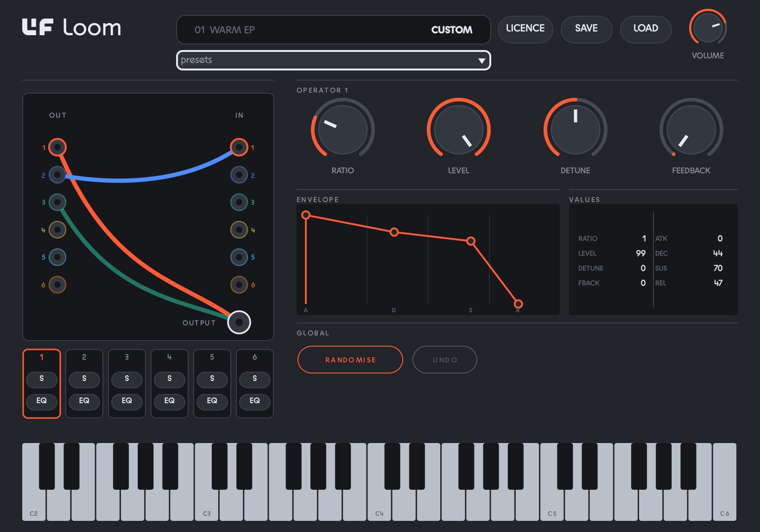Solo operator 6 with its S button

click(255, 379)
